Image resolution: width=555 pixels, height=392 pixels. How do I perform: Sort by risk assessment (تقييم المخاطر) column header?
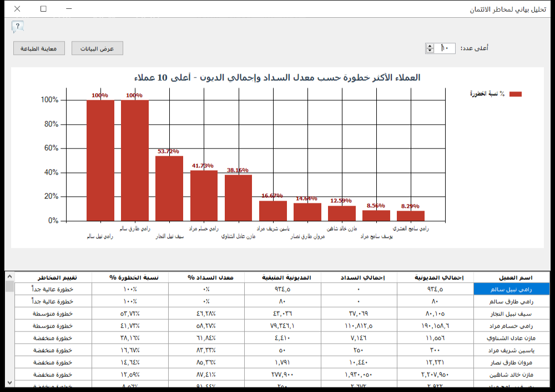pos(53,277)
